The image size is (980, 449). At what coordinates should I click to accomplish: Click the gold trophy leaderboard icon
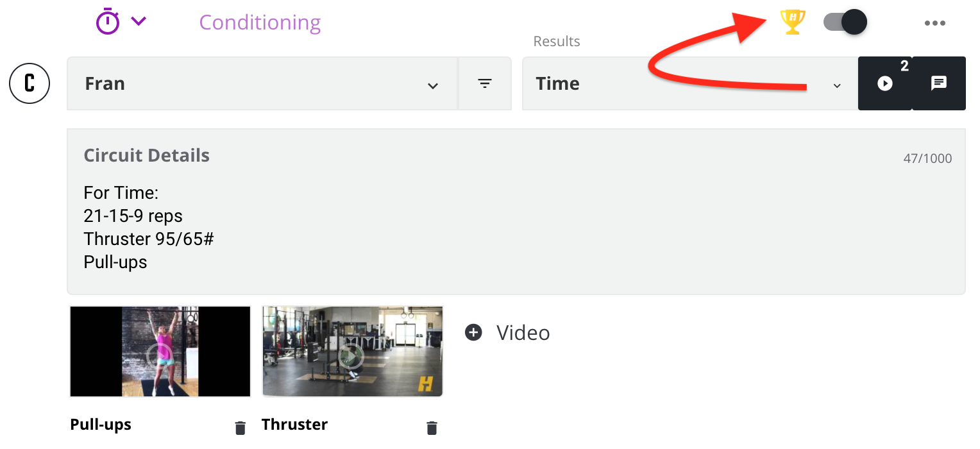tap(792, 22)
